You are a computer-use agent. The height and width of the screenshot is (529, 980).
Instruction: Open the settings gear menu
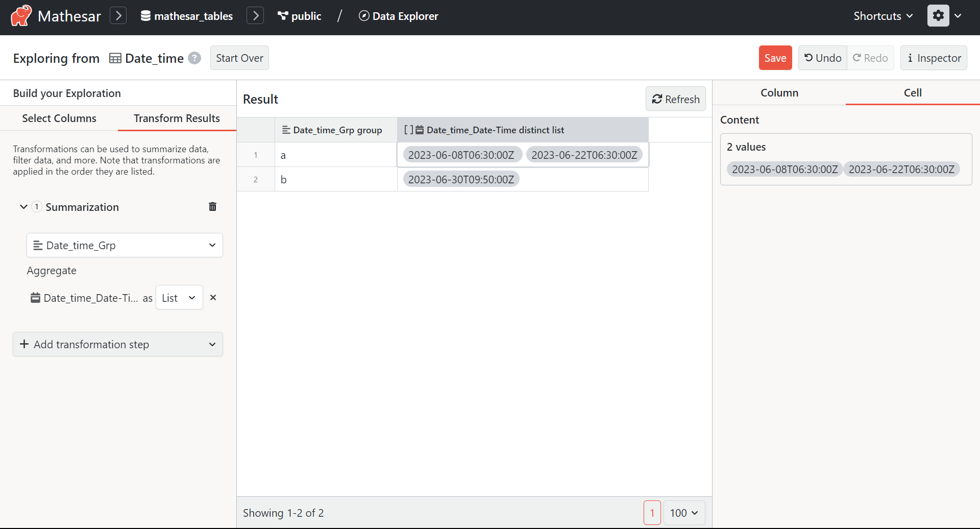[938, 15]
